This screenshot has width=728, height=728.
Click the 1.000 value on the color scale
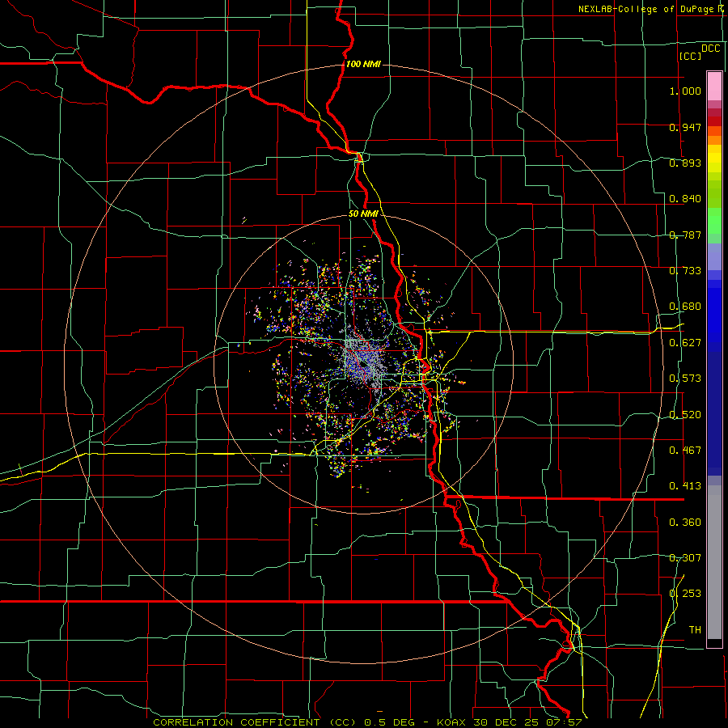pyautogui.click(x=685, y=91)
